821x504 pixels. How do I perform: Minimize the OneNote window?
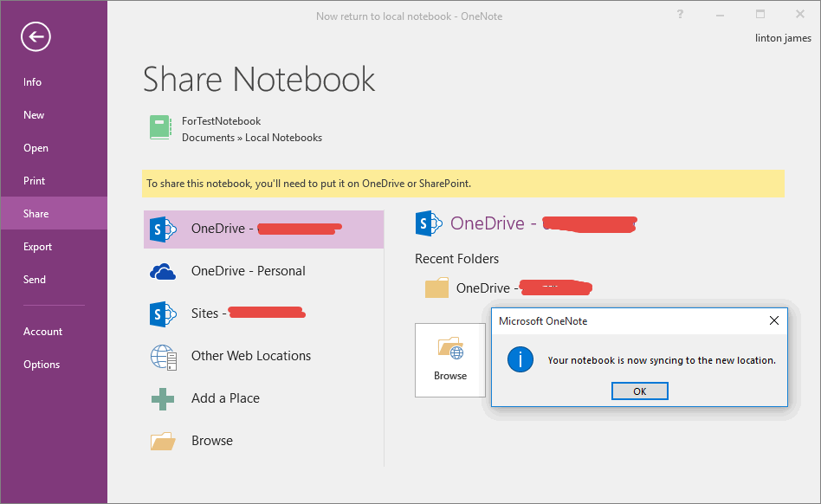coord(720,15)
